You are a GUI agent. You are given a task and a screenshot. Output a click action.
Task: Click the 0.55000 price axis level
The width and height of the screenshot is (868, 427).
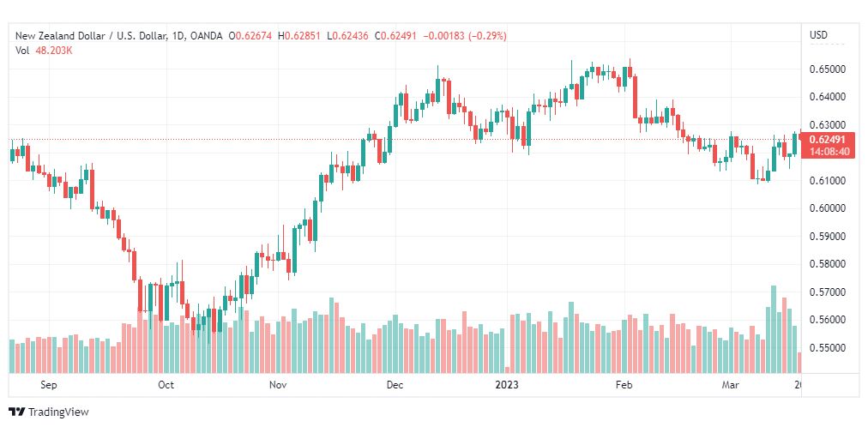pos(826,348)
